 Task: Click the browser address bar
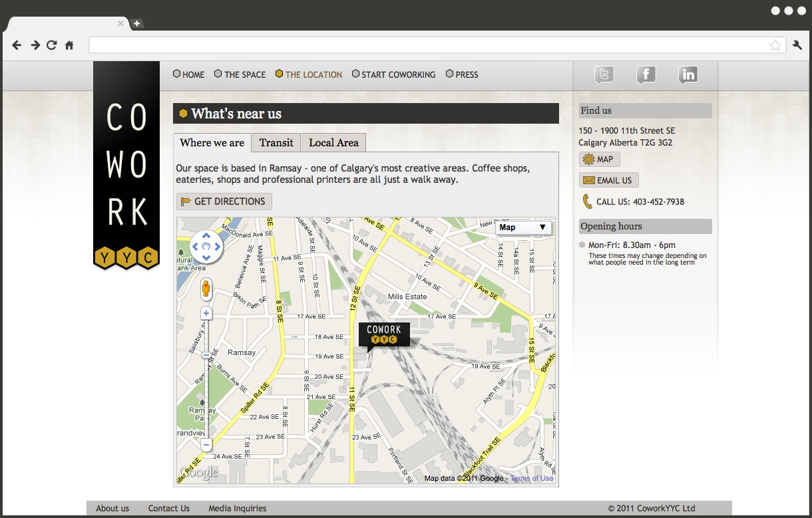coord(426,45)
